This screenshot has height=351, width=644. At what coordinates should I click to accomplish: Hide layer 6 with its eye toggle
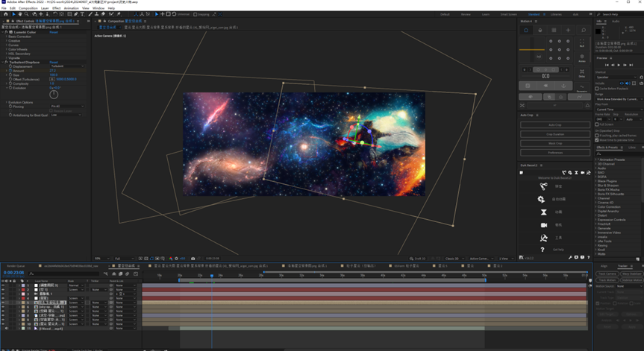click(x=3, y=307)
